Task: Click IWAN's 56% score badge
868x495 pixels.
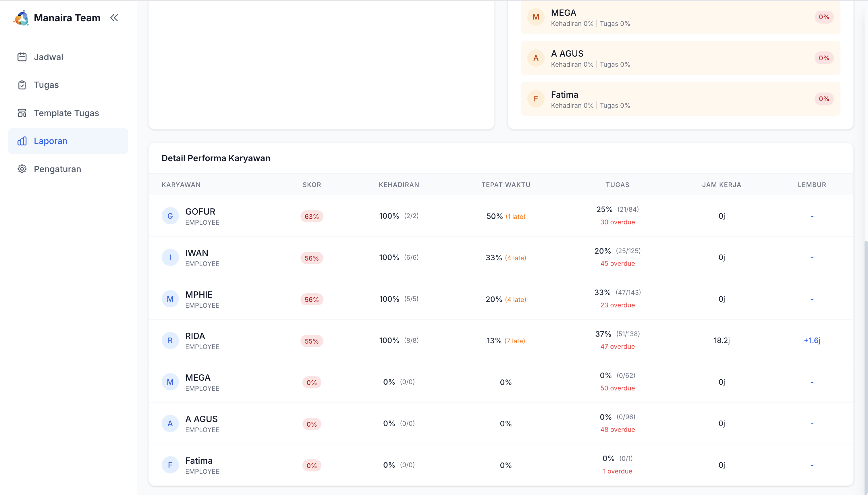Action: (311, 258)
